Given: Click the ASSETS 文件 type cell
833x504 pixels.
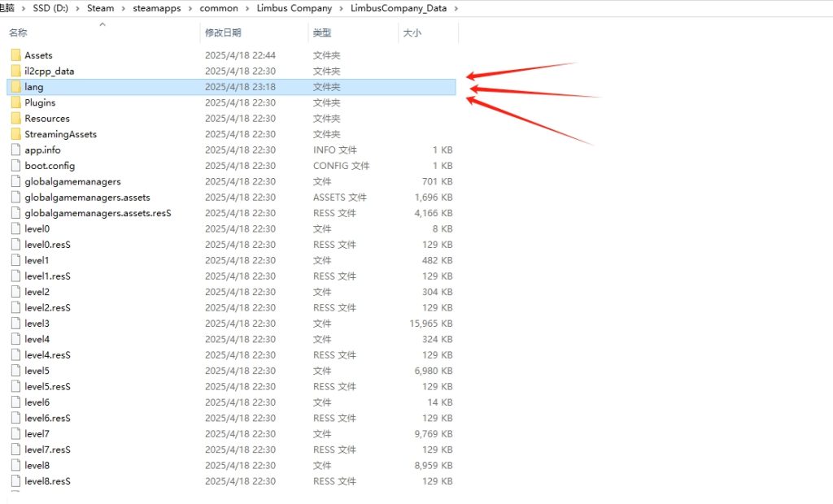Looking at the screenshot, I should click(x=339, y=198).
